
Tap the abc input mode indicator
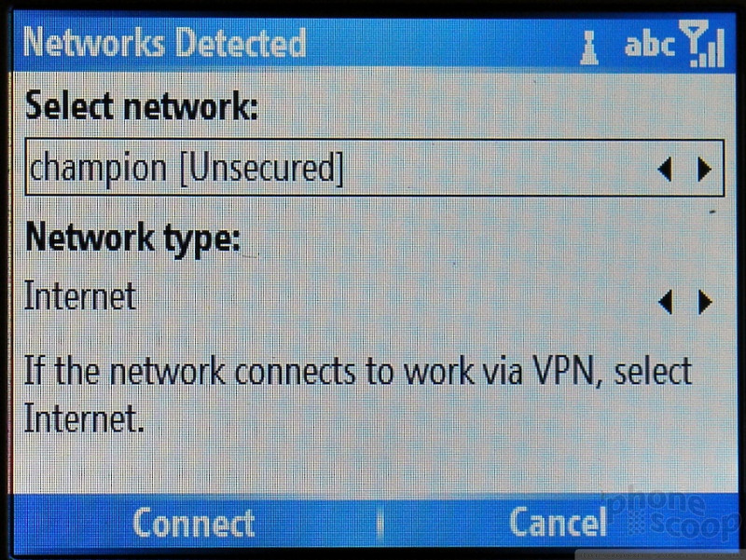[x=649, y=45]
